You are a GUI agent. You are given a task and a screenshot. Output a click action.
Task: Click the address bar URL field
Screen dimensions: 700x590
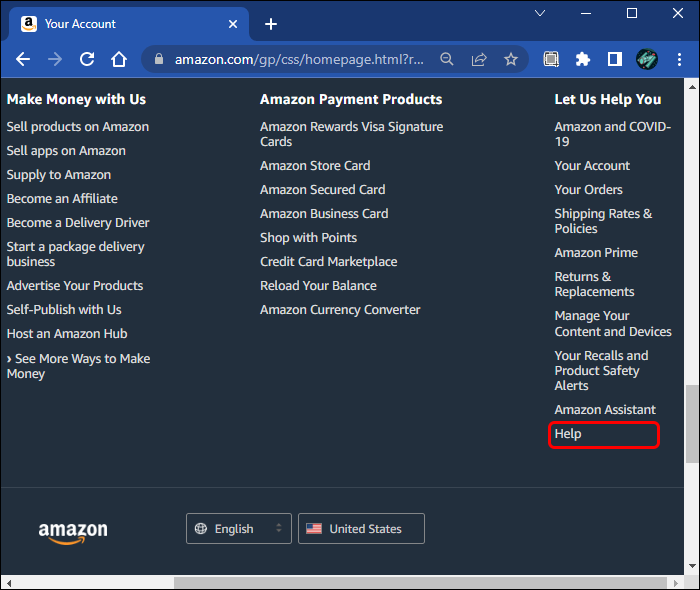click(300, 59)
